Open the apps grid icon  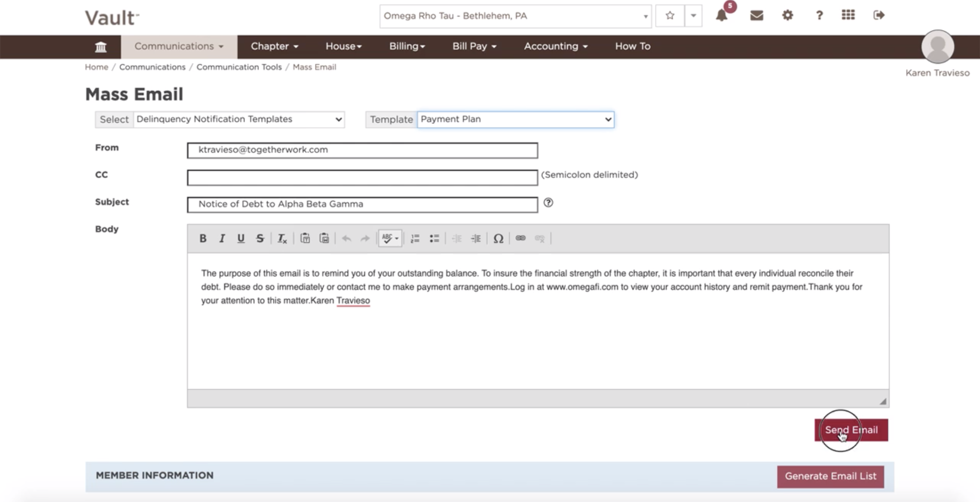[848, 15]
